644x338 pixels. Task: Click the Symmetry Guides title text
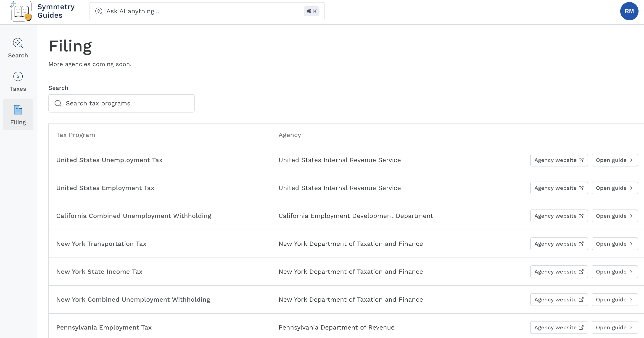pyautogui.click(x=56, y=11)
